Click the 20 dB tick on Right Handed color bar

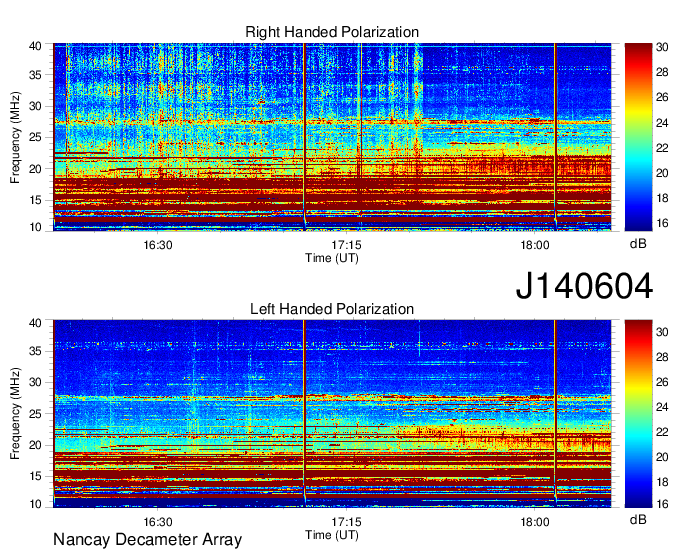point(662,173)
